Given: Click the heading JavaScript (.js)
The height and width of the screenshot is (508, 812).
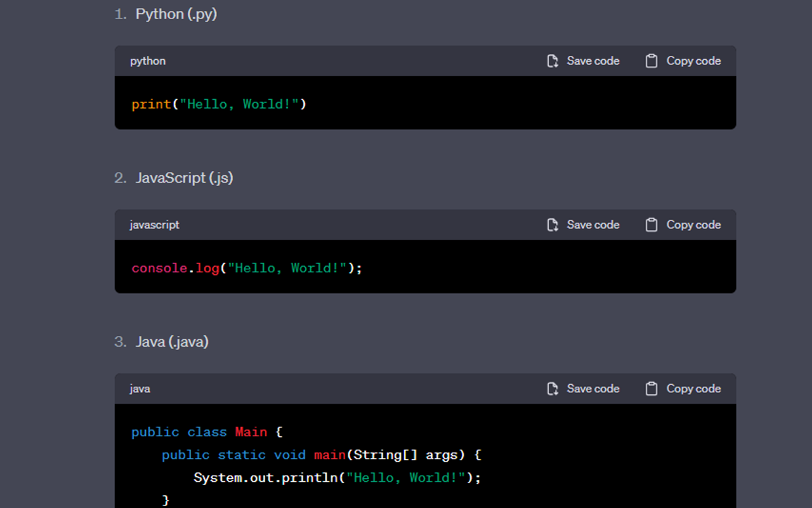Looking at the screenshot, I should click(x=185, y=178).
